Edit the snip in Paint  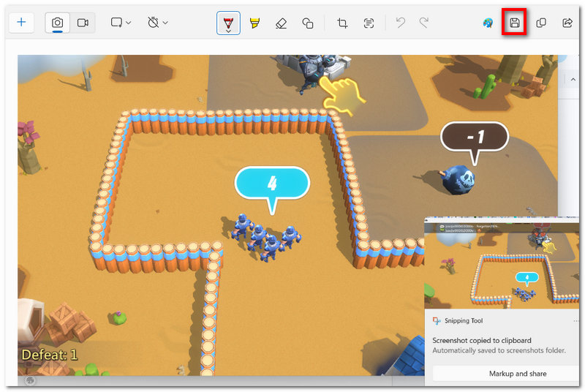(x=488, y=23)
